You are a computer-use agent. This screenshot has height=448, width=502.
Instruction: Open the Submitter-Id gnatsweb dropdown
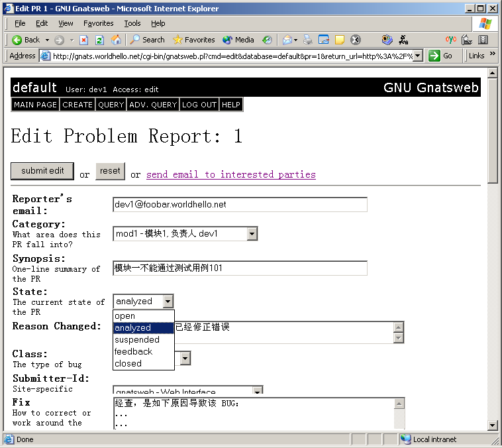[188, 390]
